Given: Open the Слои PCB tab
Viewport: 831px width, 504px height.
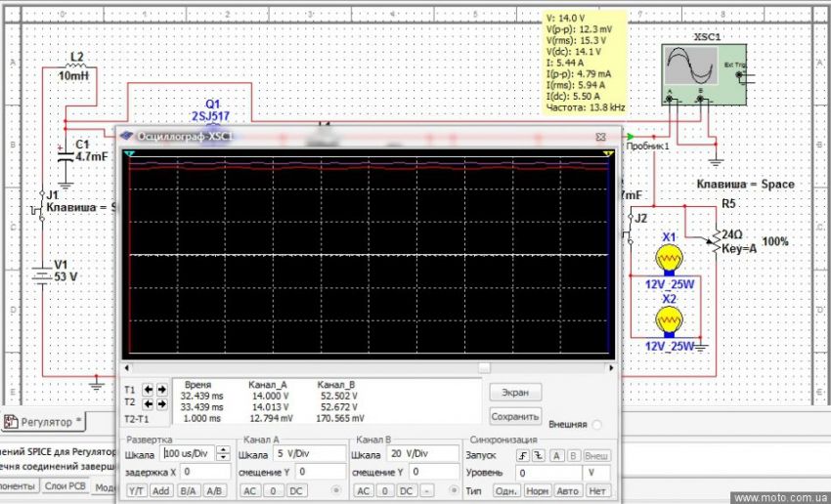Looking at the screenshot, I should 66,486.
